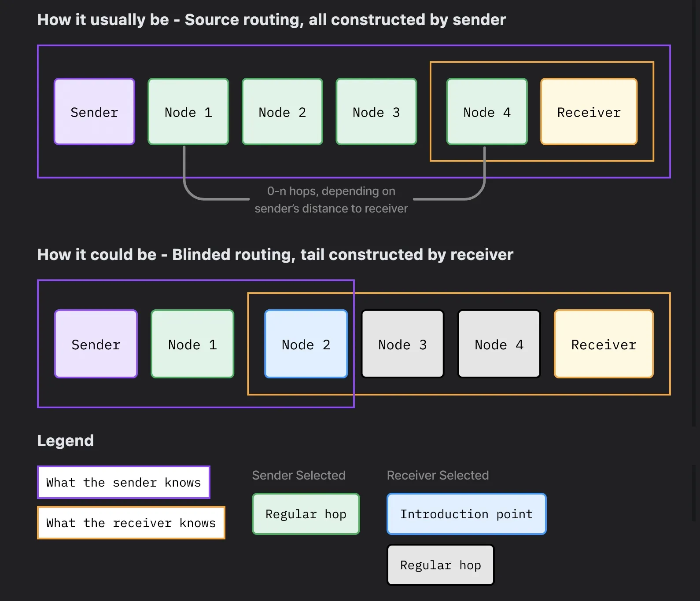Select green Node 1 in source routing diagram
This screenshot has width=700, height=601.
click(x=188, y=112)
